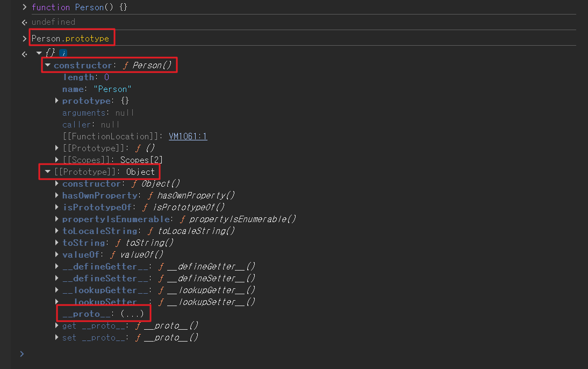Screen dimensions: 588x369
Task: Expand the hasOwnProperty function entry
Action: click(x=57, y=196)
